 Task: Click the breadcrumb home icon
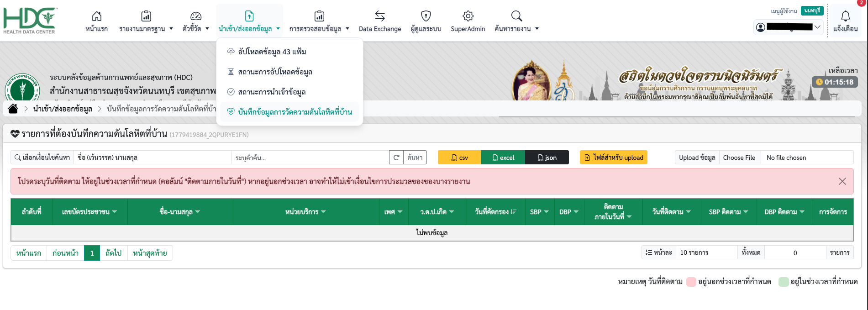[x=13, y=109]
